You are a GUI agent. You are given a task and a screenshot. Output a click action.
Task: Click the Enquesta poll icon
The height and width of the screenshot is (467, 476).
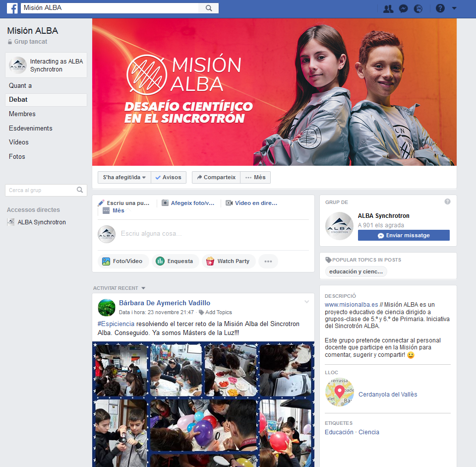tap(160, 261)
